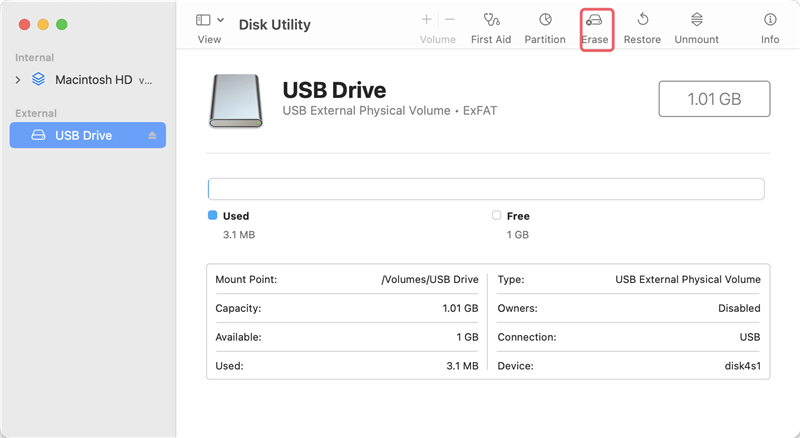Minimize the window with the yellow button
Screen dimensions: 800x438
[x=43, y=24]
